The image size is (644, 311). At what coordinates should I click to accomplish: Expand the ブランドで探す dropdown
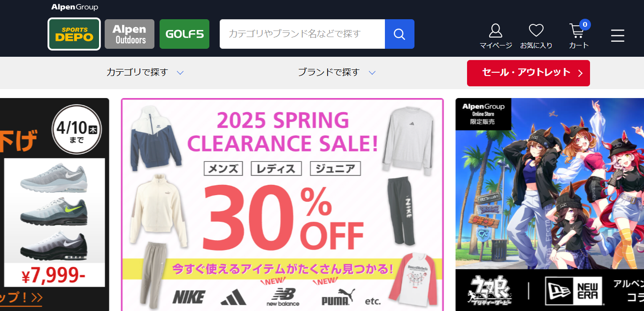pyautogui.click(x=337, y=73)
